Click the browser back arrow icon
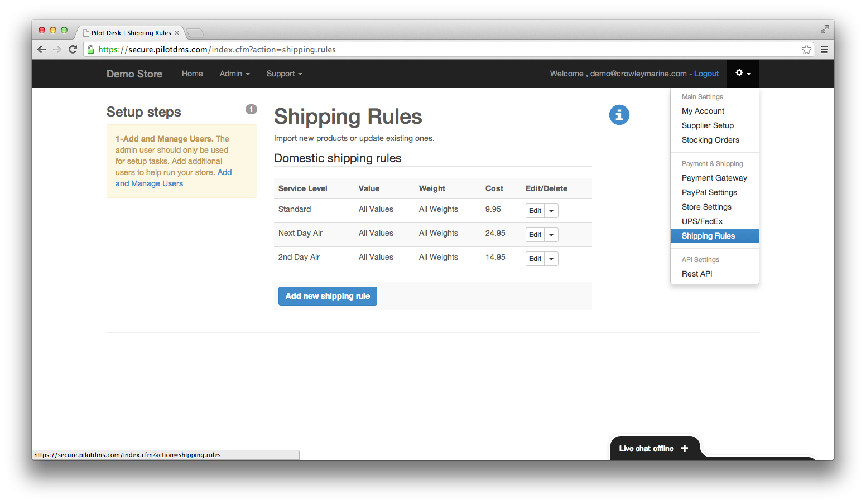Image resolution: width=866 pixels, height=504 pixels. coord(41,49)
